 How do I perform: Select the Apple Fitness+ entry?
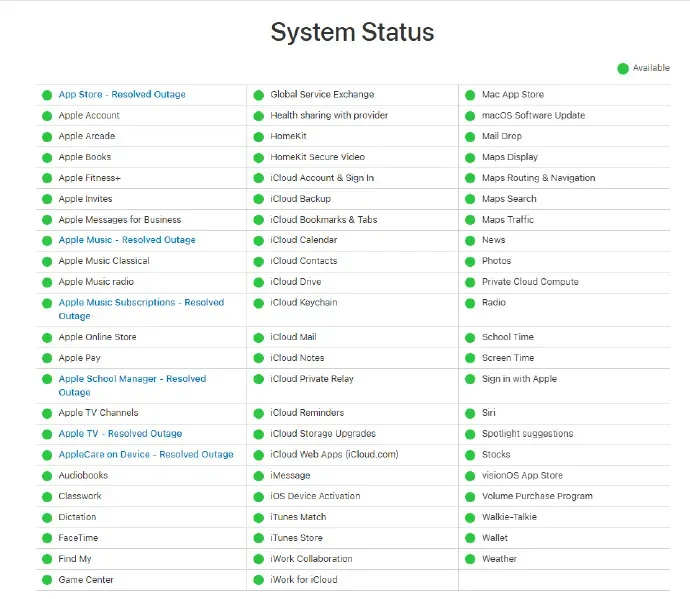coord(89,178)
